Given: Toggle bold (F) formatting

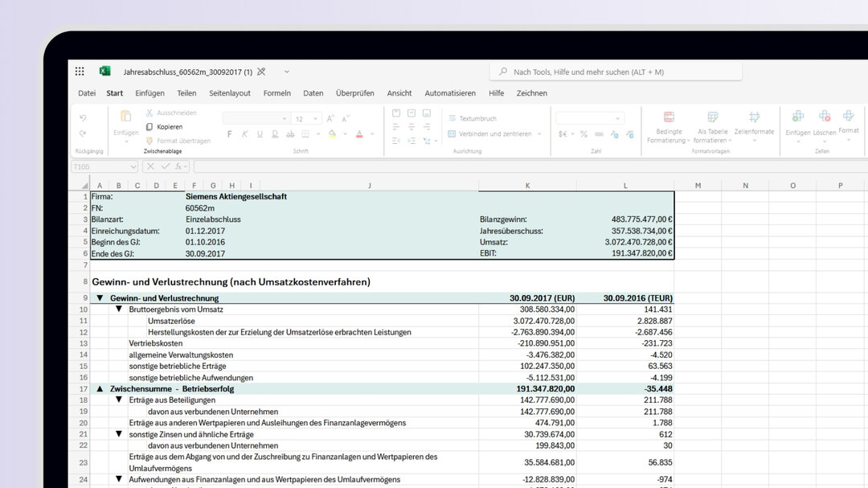Looking at the screenshot, I should pos(230,134).
